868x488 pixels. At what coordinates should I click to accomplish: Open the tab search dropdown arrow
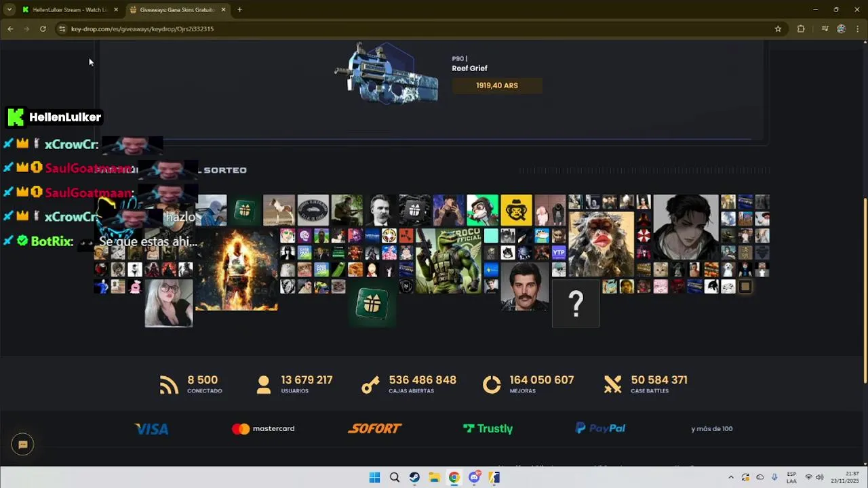pos(9,9)
